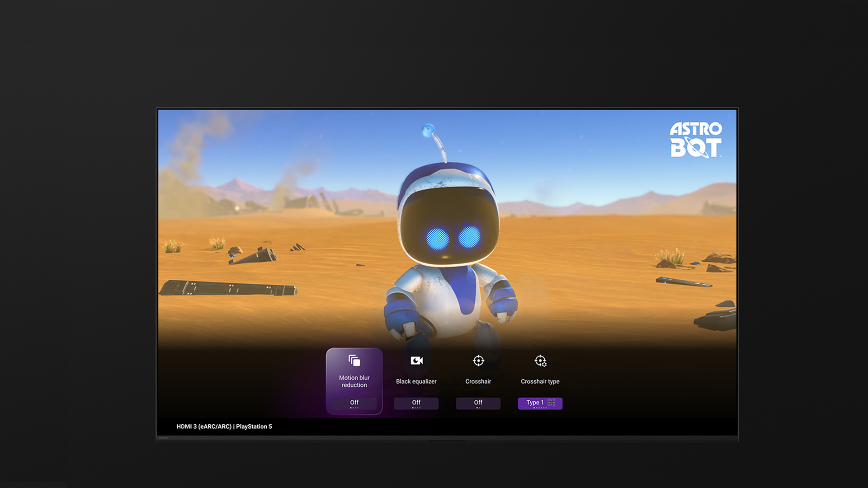Click the HDMI 3 PlayStation 5 input label

coord(224,427)
